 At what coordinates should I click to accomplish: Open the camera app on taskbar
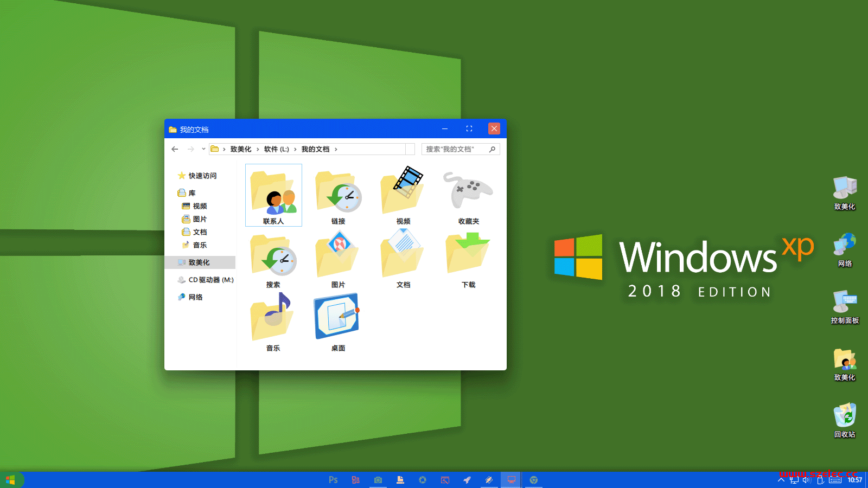click(378, 480)
